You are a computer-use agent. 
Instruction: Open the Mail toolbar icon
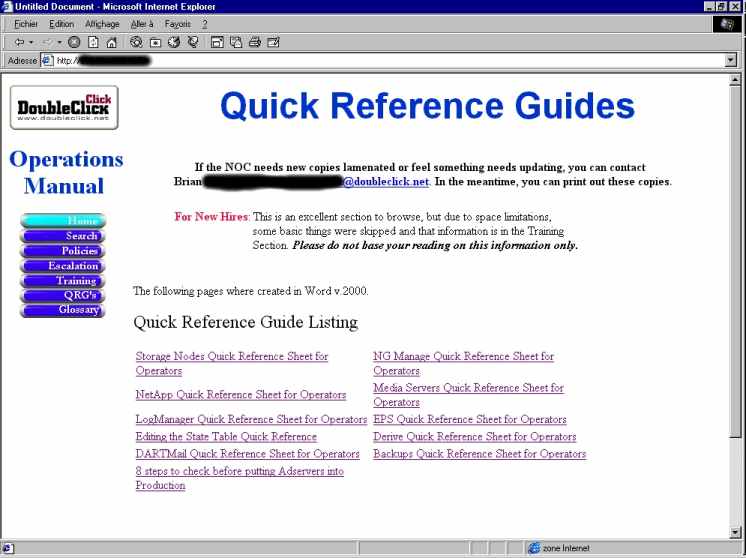click(236, 42)
